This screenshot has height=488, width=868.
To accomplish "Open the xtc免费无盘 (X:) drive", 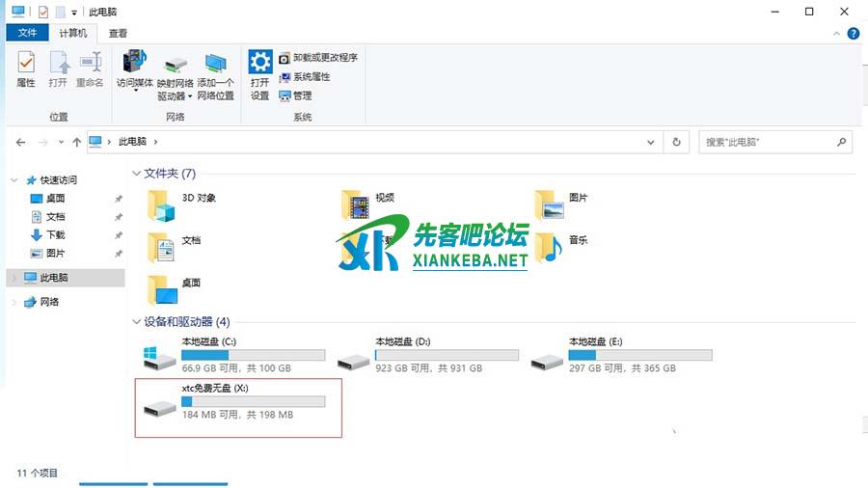I will pyautogui.click(x=158, y=406).
